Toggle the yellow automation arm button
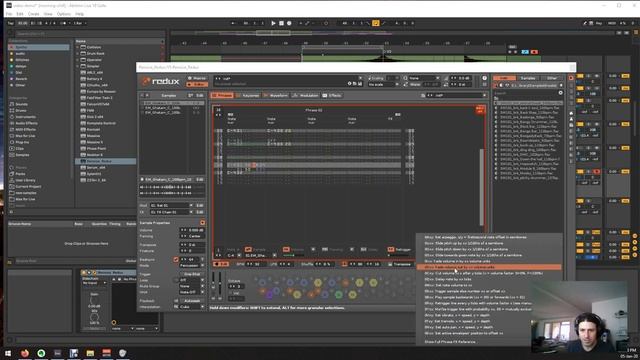The height and width of the screenshot is (360, 640). pyautogui.click(x=376, y=23)
